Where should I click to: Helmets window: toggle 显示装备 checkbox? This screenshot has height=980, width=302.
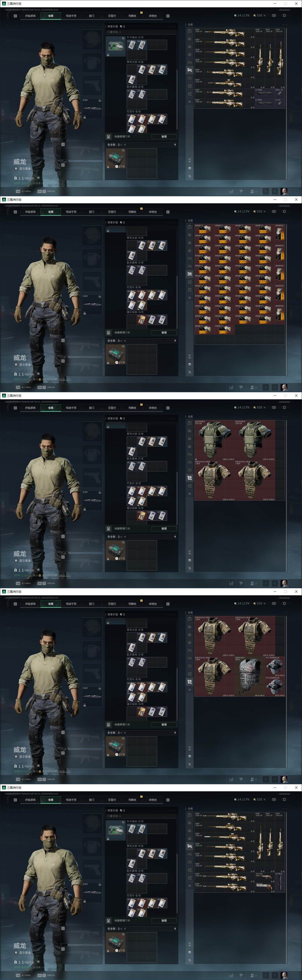[16, 756]
